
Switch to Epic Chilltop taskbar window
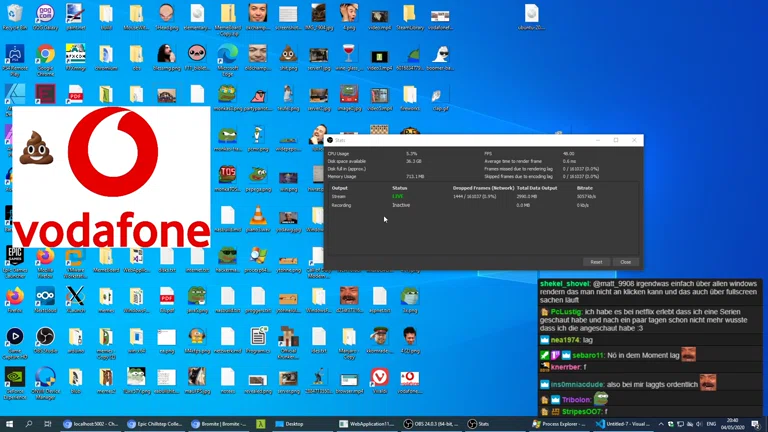[x=156, y=424]
